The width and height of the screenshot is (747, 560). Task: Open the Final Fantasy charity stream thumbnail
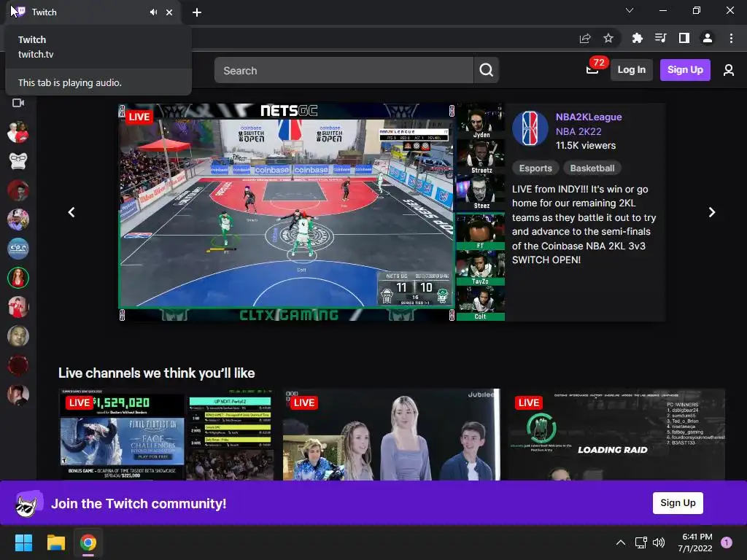(x=166, y=435)
